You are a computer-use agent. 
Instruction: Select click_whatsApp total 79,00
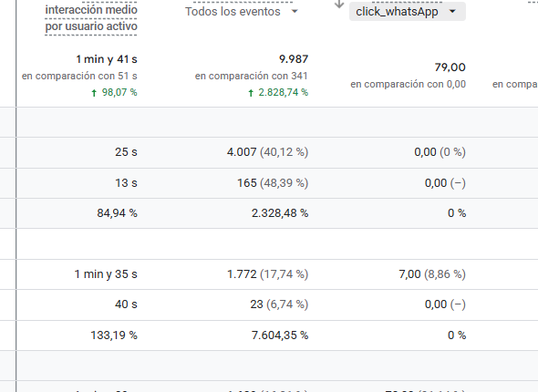click(x=450, y=67)
